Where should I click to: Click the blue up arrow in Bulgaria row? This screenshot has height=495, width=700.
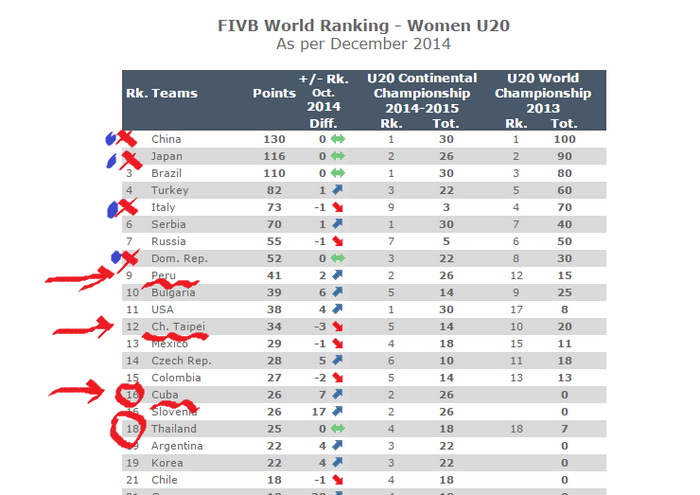pos(338,292)
